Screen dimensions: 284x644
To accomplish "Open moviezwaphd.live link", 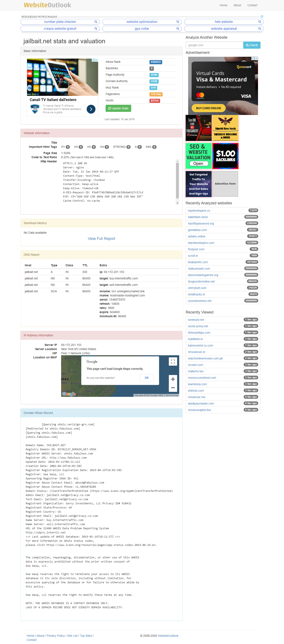I will [199, 410].
